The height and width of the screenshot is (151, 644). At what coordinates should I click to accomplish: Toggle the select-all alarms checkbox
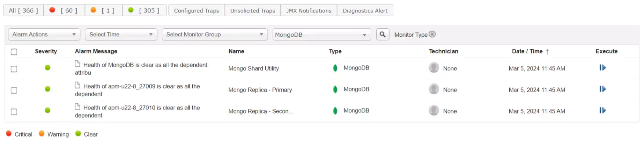14,52
